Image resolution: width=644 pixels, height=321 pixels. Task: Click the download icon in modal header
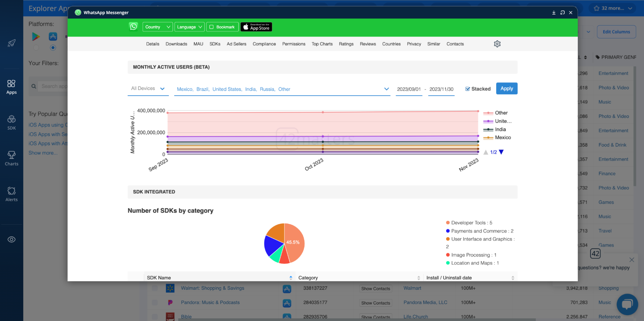point(554,13)
